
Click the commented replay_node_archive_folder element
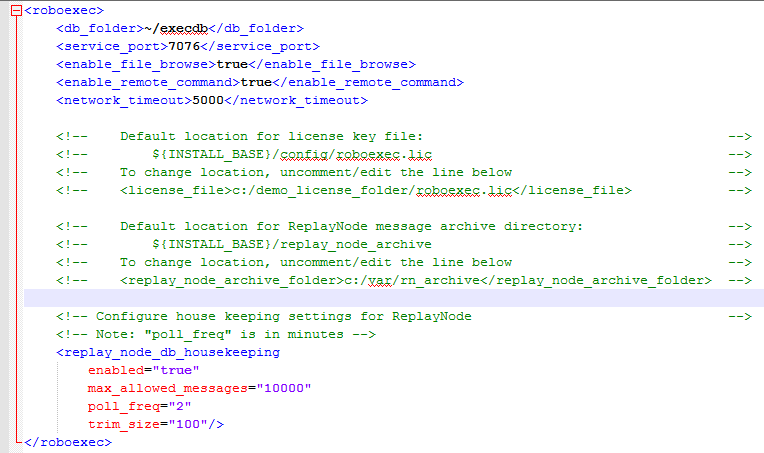415,280
